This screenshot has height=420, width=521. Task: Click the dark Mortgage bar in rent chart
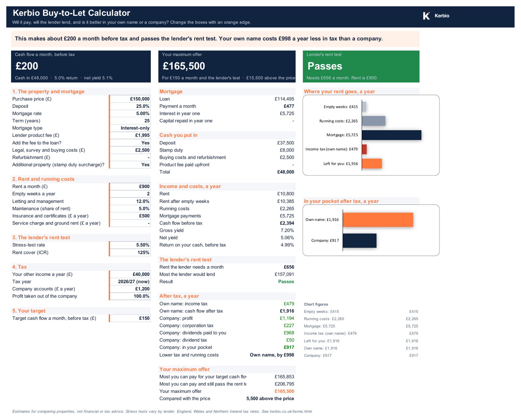(x=391, y=135)
